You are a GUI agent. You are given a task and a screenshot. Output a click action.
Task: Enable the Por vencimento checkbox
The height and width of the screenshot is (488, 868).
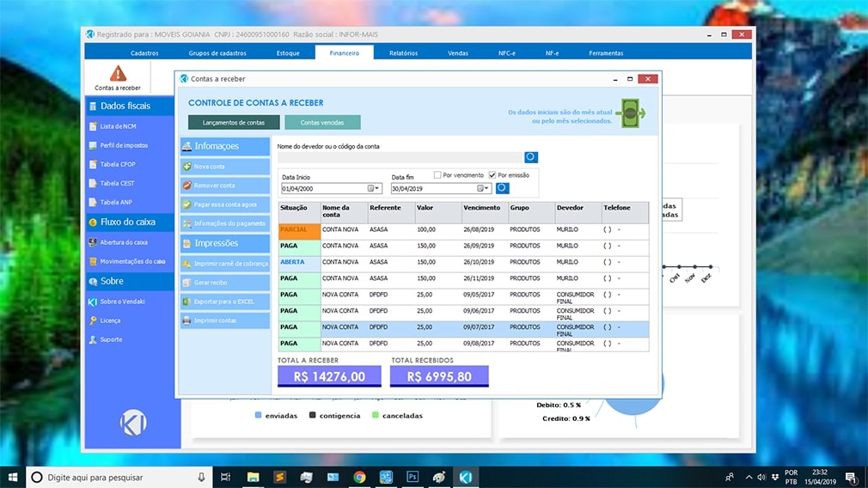pos(437,175)
